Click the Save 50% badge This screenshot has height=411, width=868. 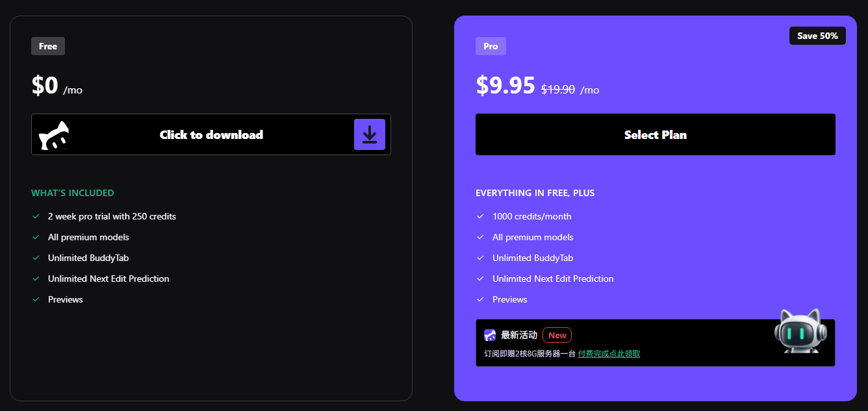coord(817,36)
